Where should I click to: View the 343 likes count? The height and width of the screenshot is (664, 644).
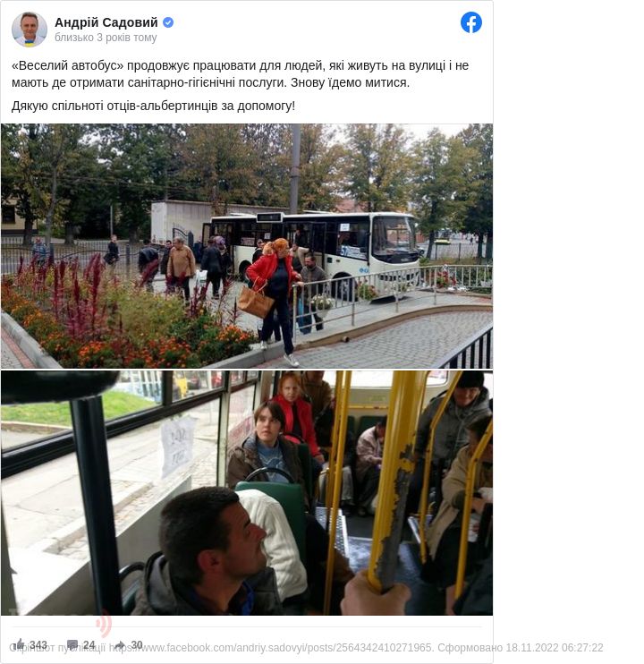pyautogui.click(x=38, y=644)
